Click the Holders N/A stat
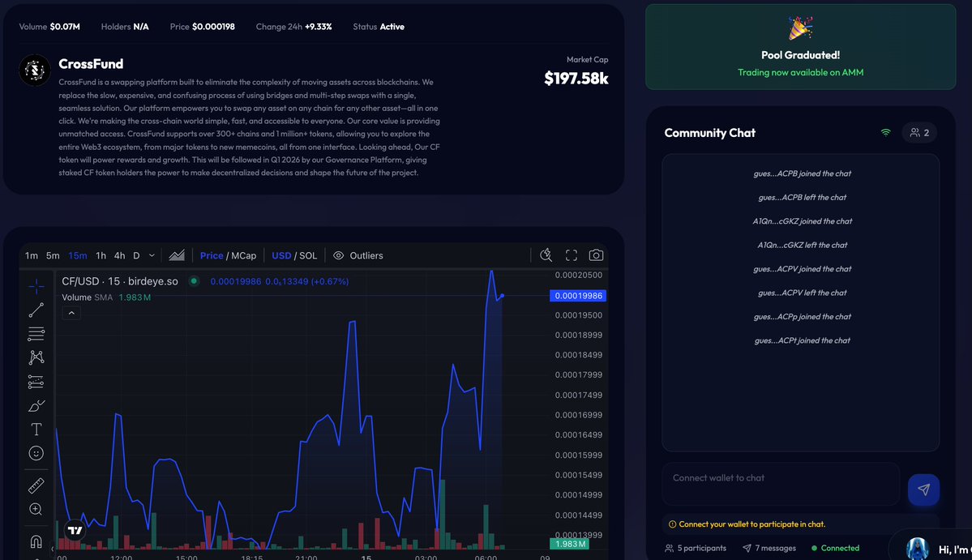 pos(125,27)
